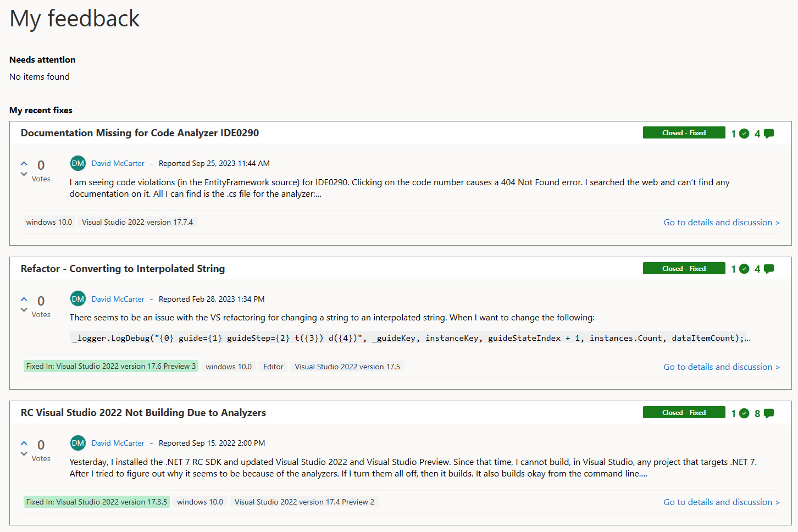Go to details for Not Building issue
The image size is (798, 532).
pyautogui.click(x=721, y=502)
